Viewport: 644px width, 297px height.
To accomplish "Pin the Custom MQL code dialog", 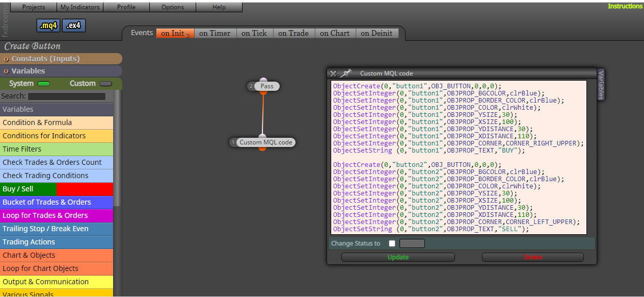I will point(346,73).
